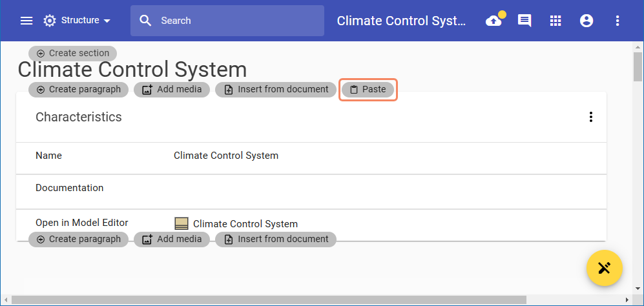Click the lower Add media button
Screen dimensions: 644x306
click(x=172, y=240)
